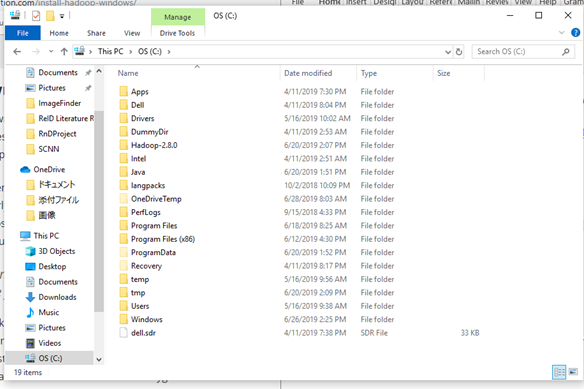Select the PerfLogs folder name
The width and height of the screenshot is (584, 389).
click(146, 212)
